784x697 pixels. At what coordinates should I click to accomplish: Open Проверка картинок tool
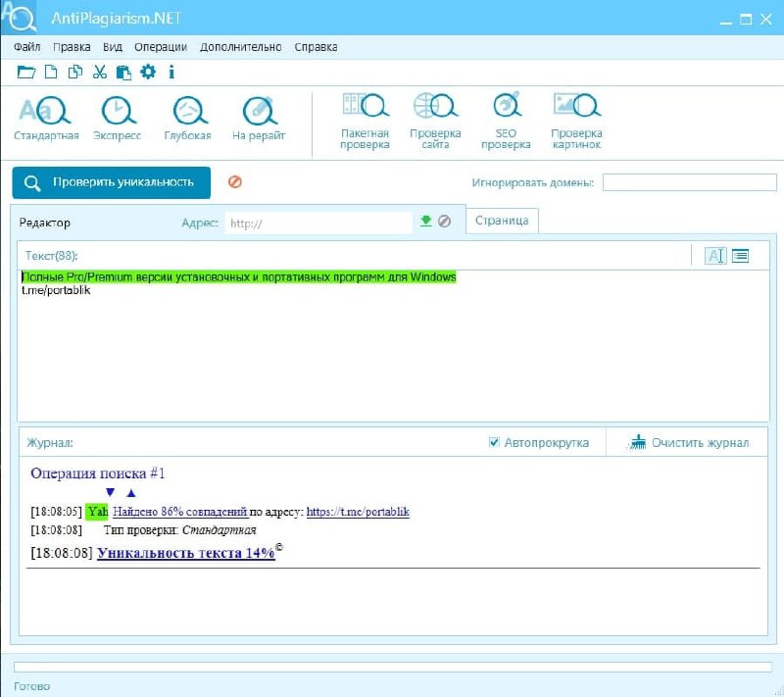576,121
